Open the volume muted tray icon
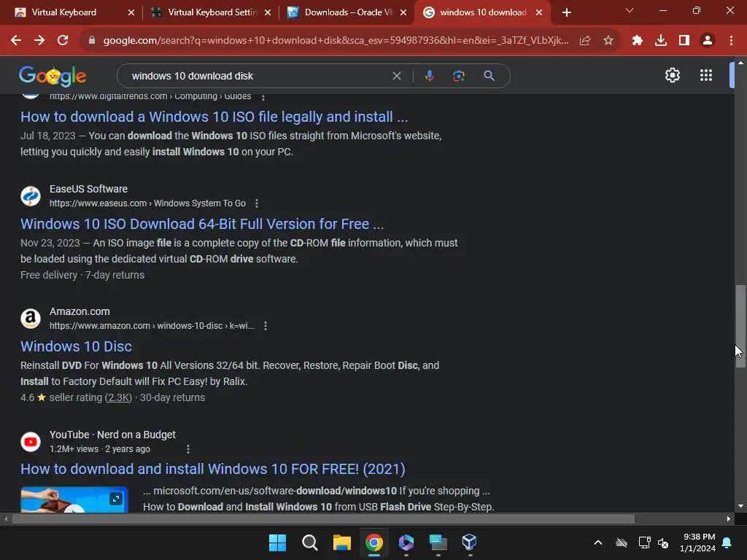 pos(662,542)
